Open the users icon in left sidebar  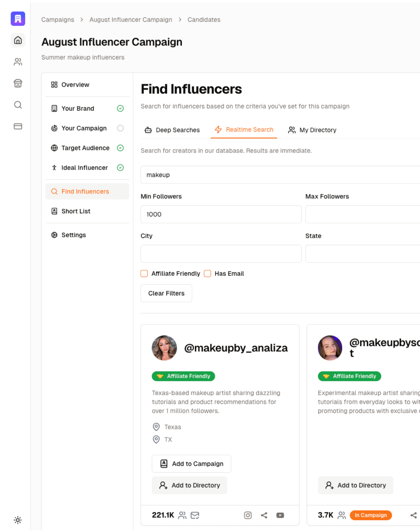pyautogui.click(x=18, y=62)
